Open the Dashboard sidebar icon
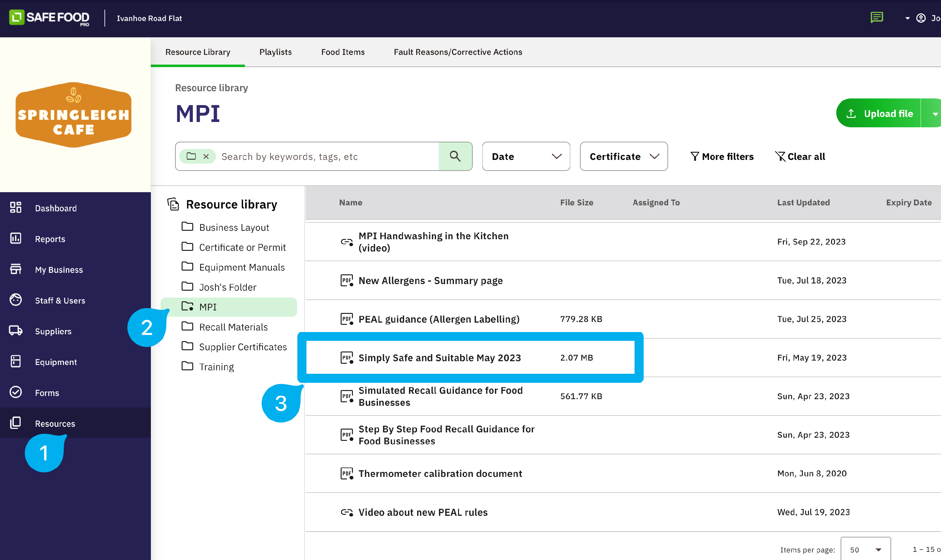Image resolution: width=941 pixels, height=560 pixels. 15,208
